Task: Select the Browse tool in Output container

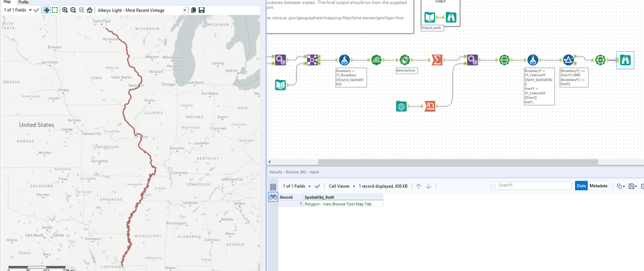Action: (x=451, y=17)
